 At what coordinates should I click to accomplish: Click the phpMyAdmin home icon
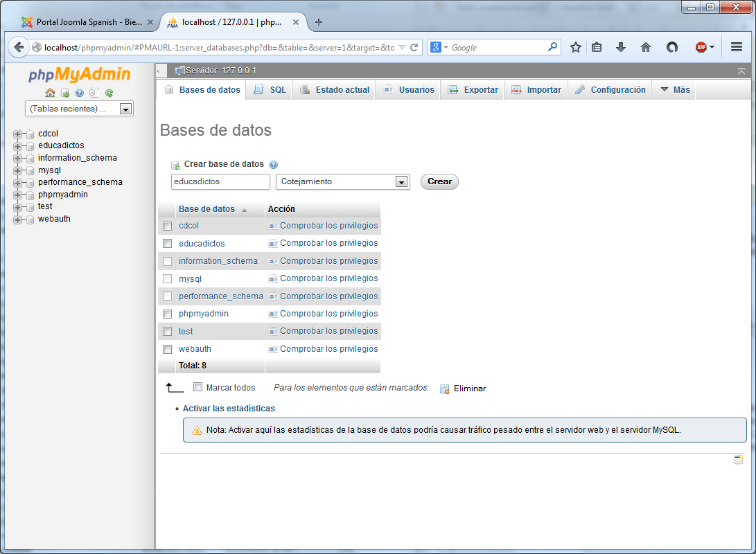(x=50, y=93)
